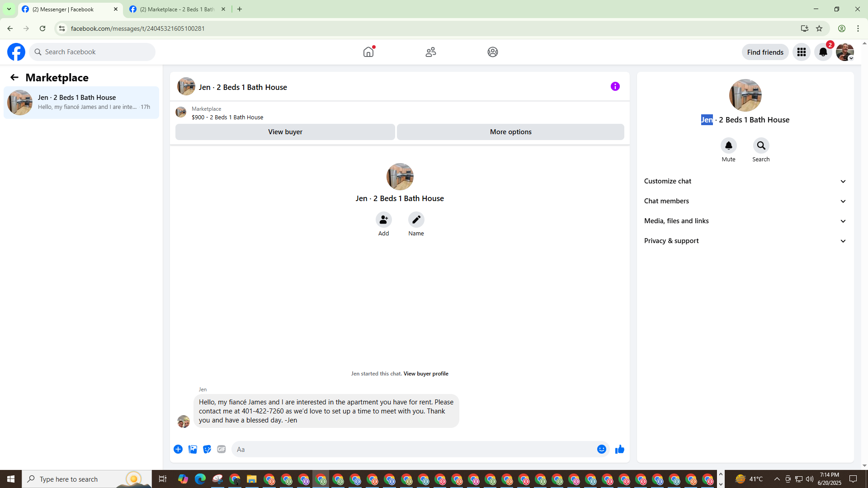The width and height of the screenshot is (868, 488).
Task: Click the View buyer button
Action: pos(285,132)
